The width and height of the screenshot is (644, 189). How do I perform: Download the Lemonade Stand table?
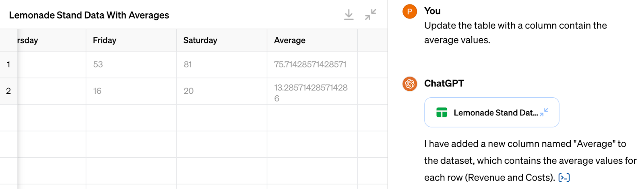[x=349, y=15]
